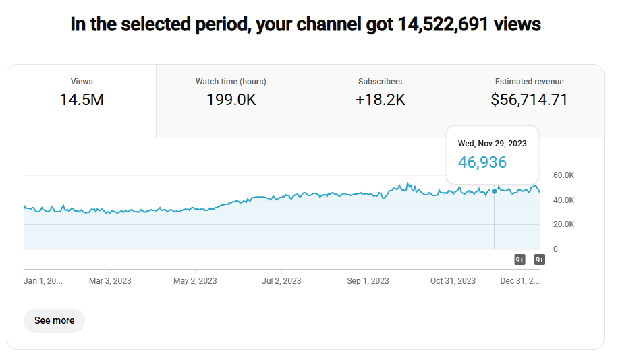Click the May 2, 2023 axis label
The height and width of the screenshot is (364, 618).
195,281
